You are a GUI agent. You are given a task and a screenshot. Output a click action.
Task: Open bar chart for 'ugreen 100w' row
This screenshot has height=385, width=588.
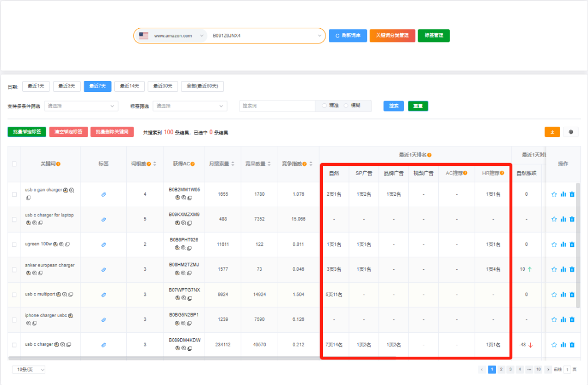(563, 244)
